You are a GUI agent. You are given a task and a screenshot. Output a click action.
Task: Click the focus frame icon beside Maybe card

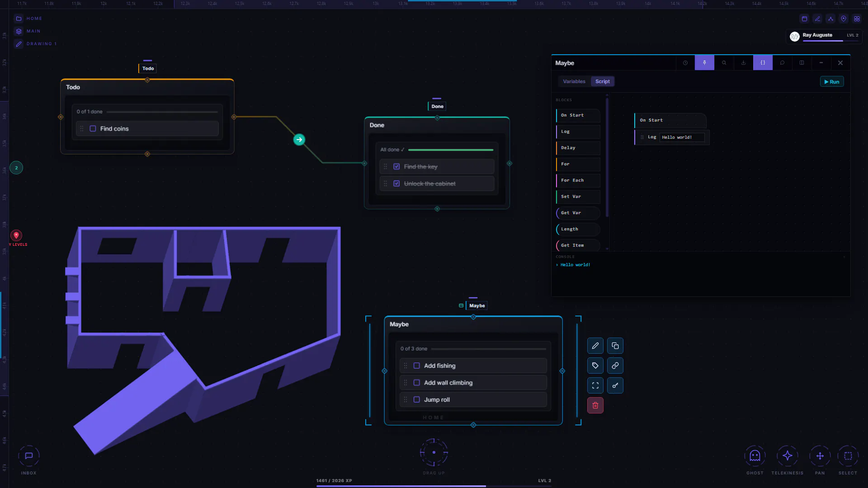(x=595, y=385)
